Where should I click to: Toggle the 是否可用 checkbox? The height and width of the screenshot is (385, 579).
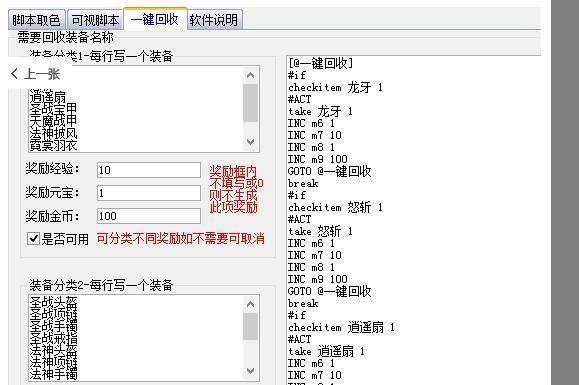tap(33, 239)
